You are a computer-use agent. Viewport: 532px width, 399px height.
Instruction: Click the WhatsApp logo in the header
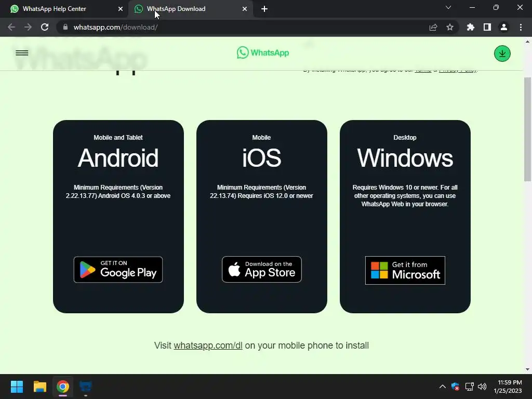(263, 52)
